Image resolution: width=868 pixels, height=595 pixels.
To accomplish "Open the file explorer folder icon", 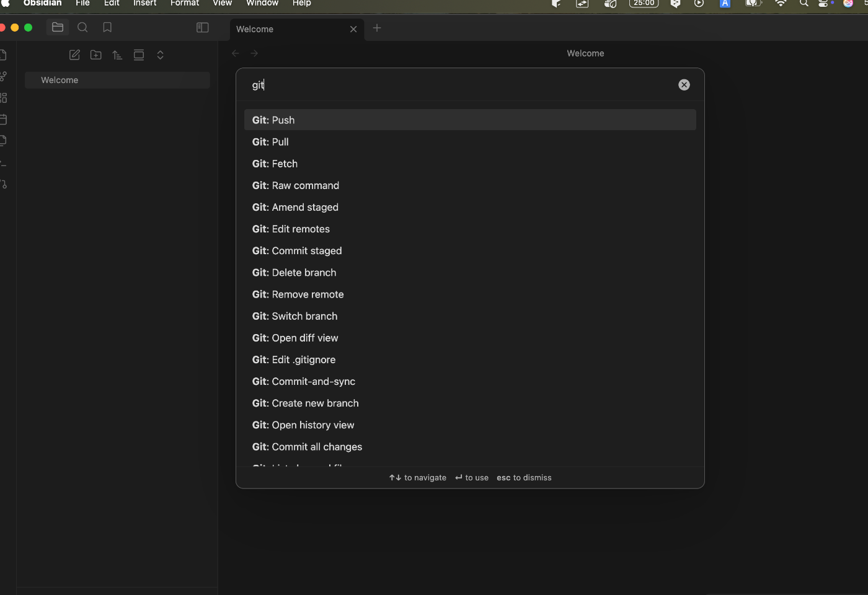I will (x=58, y=27).
